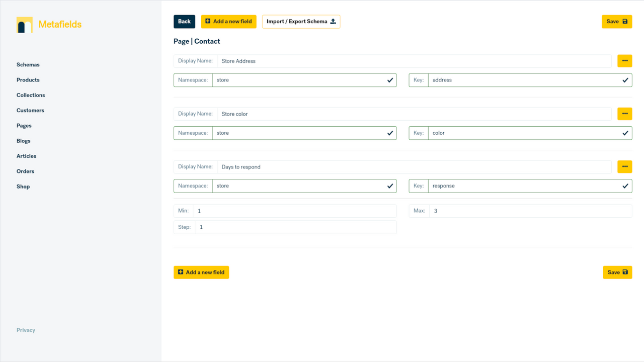
Task: Click the Back button
Action: pos(184,21)
